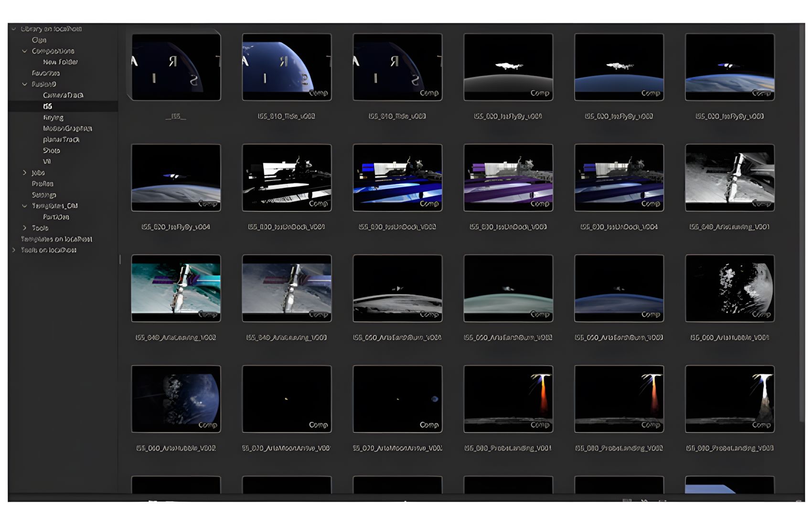This screenshot has width=812, height=525.
Task: Select the Profiles tree entry
Action: (43, 184)
